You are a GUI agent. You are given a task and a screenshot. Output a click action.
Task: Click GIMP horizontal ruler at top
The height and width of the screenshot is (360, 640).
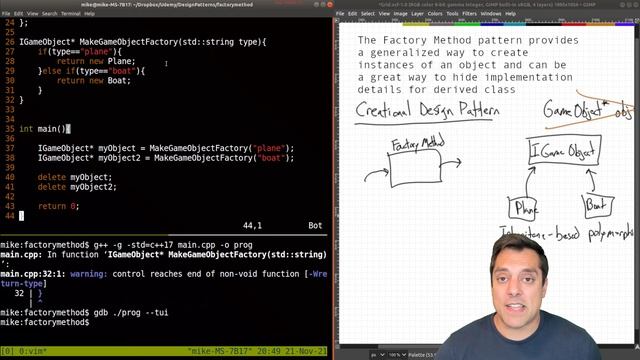486,20
